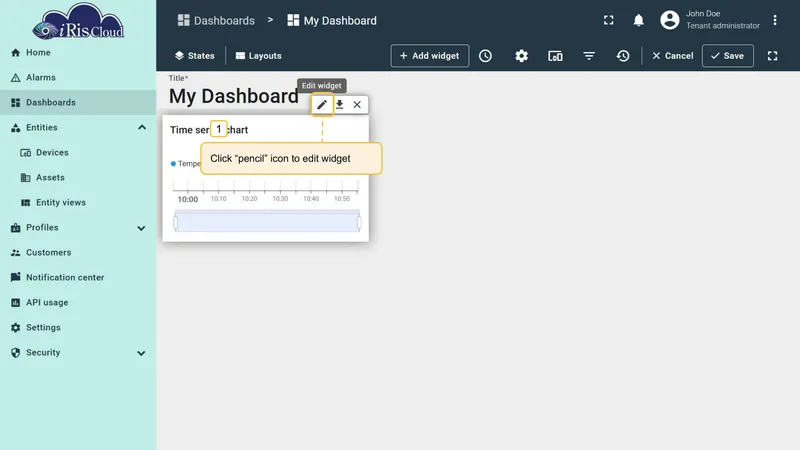
Task: Expand the Profiles section chevron
Action: [x=141, y=228]
